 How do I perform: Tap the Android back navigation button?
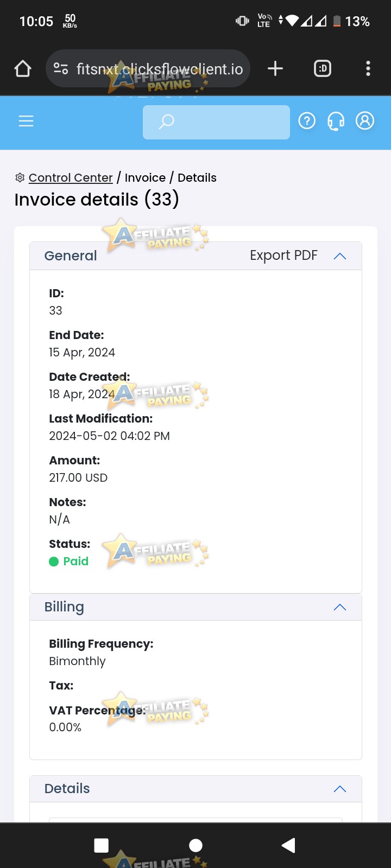click(289, 845)
